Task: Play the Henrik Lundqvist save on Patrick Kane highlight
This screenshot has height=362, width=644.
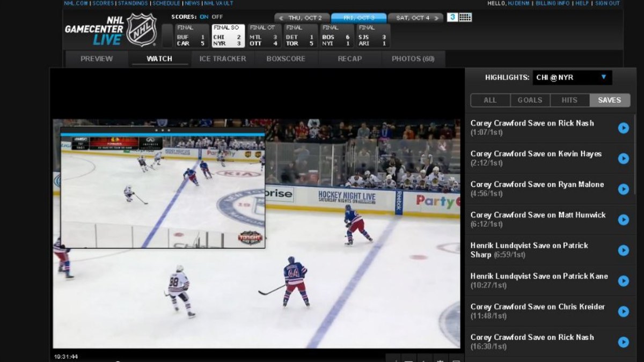Action: (x=623, y=280)
